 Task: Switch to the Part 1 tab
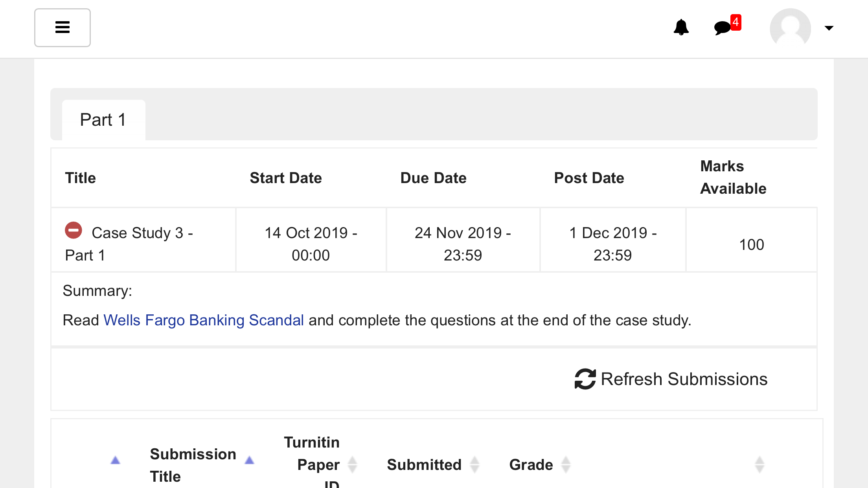(x=104, y=120)
